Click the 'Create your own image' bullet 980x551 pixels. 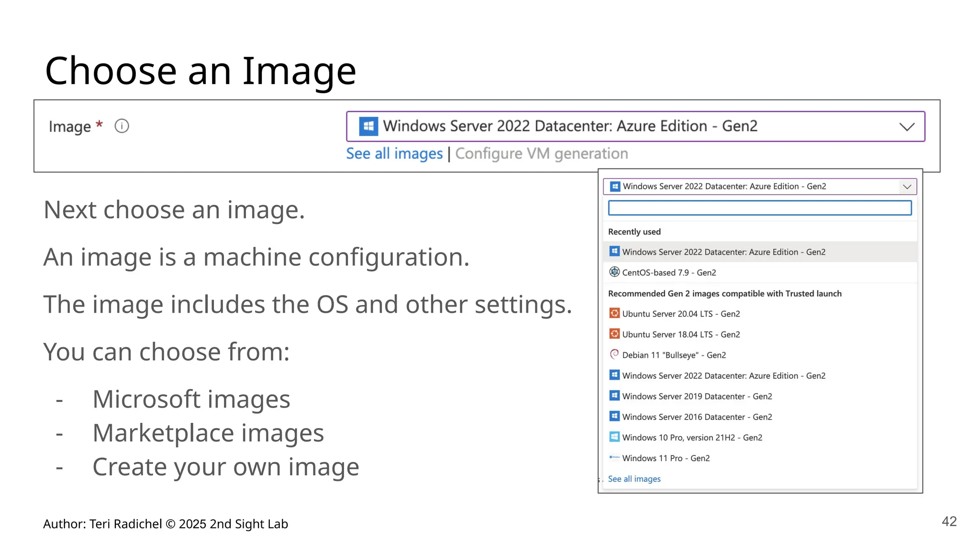coord(226,467)
